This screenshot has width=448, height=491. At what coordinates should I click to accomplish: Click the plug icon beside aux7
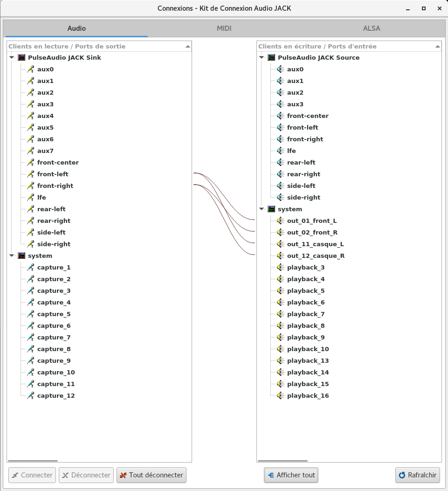[30, 151]
